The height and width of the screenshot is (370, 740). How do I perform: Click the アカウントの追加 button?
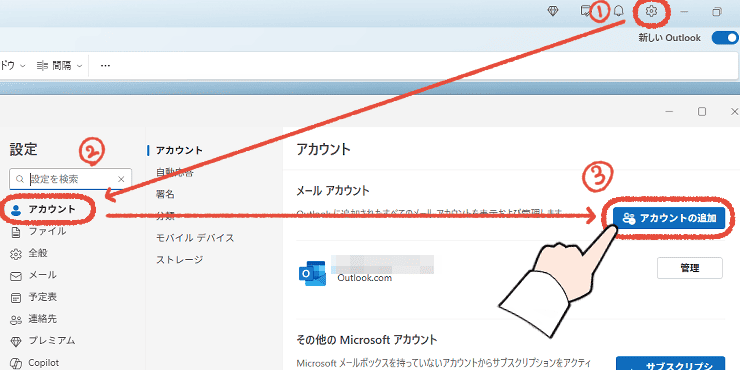click(669, 218)
